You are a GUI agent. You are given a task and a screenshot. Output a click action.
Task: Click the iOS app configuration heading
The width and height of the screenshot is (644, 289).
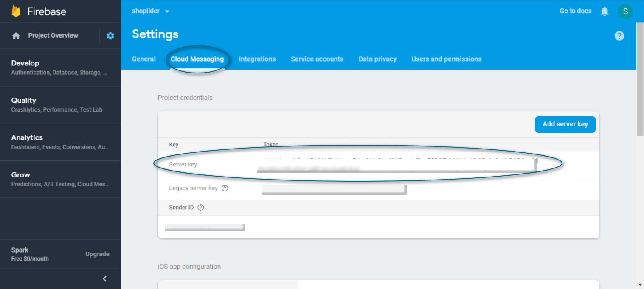point(189,267)
